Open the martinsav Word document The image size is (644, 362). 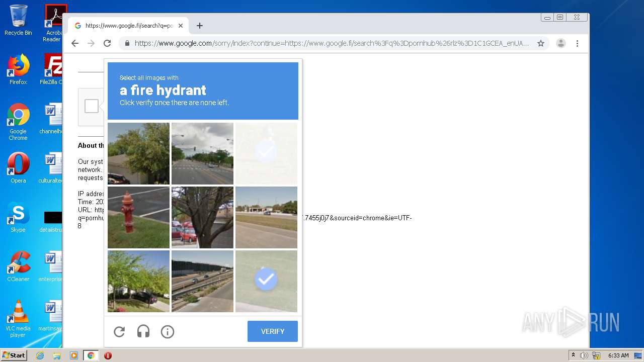tap(51, 316)
